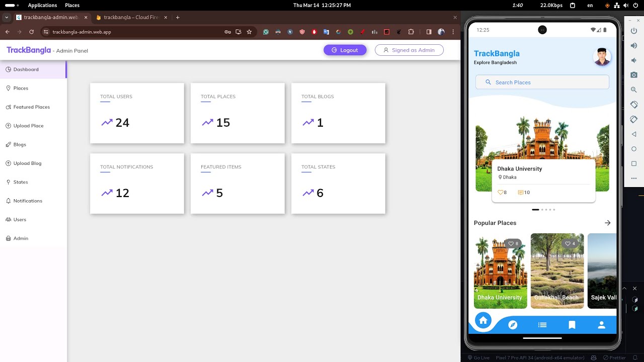Open the extensions puzzle icon

point(411,32)
